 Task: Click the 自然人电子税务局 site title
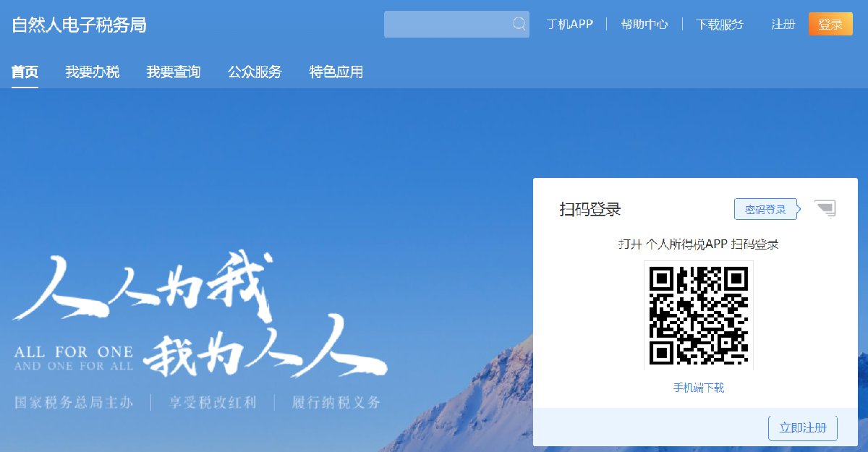79,25
